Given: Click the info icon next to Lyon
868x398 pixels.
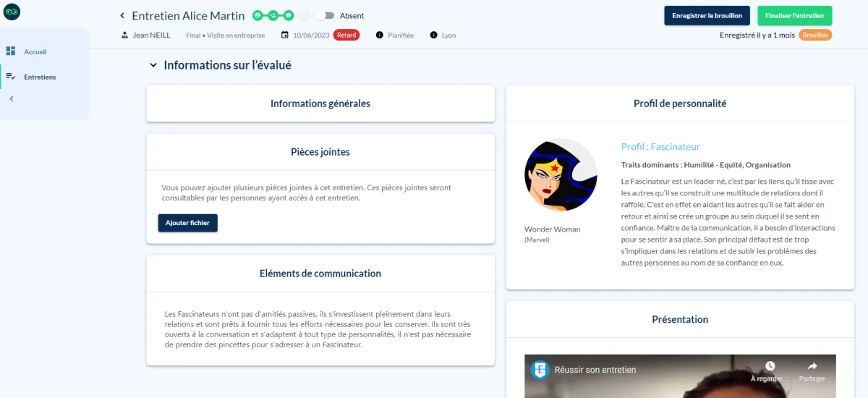Looking at the screenshot, I should coord(434,35).
